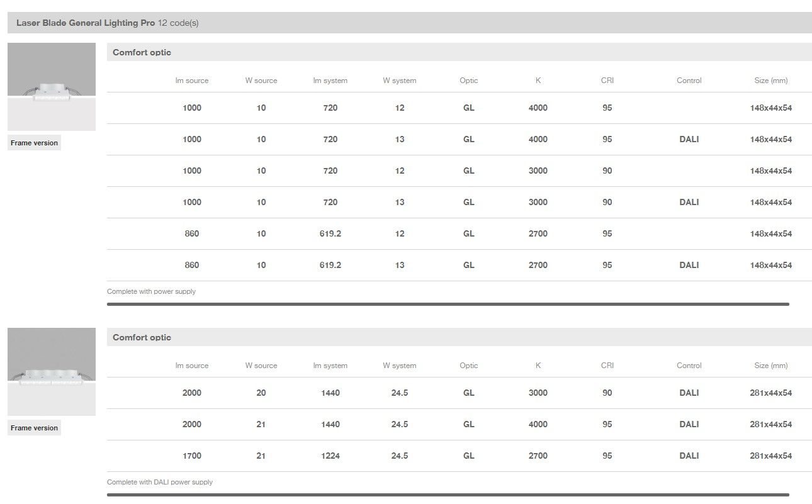The height and width of the screenshot is (504, 812).
Task: Select '12' W system in the 619.2 lm row
Action: pyautogui.click(x=400, y=233)
